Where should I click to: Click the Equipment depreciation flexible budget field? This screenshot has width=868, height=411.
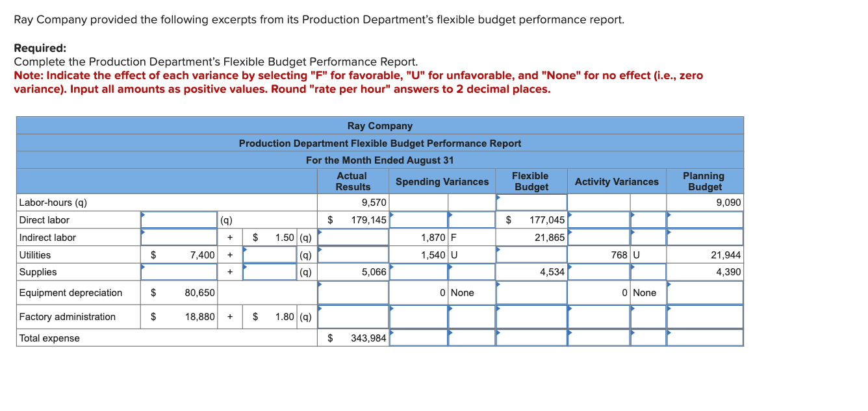coord(530,293)
